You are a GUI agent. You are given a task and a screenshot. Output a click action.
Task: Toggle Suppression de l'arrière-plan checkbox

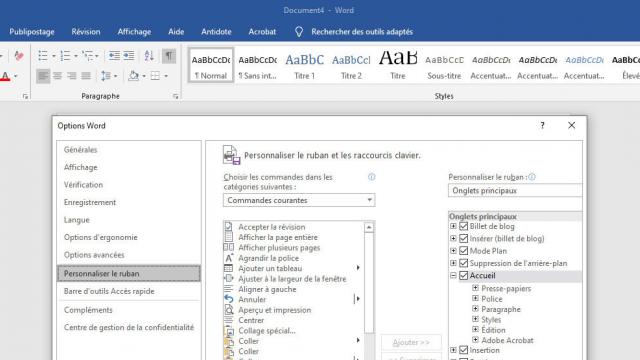point(463,263)
